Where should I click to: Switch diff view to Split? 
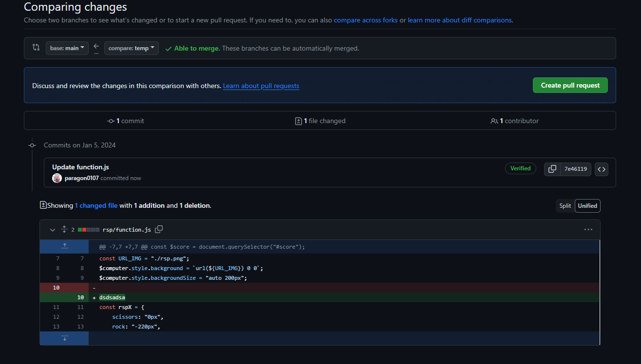(565, 206)
